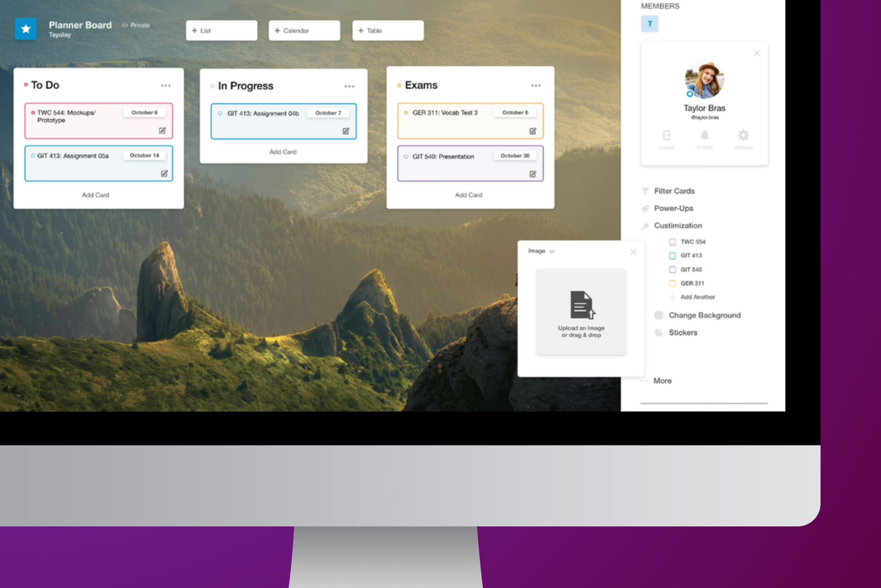This screenshot has height=588, width=881.
Task: Open the To Do list options menu
Action: click(x=166, y=86)
